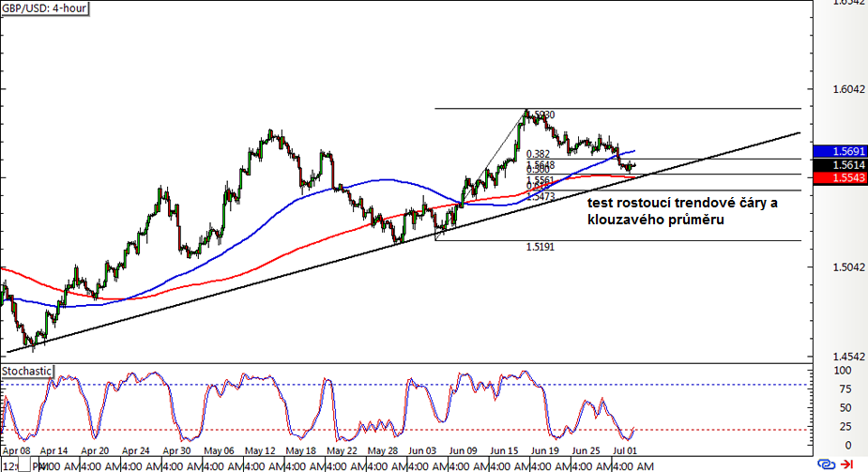Click the 75 level on Stochastic scale
Viewport: 868px width, 472px height.
point(845,389)
